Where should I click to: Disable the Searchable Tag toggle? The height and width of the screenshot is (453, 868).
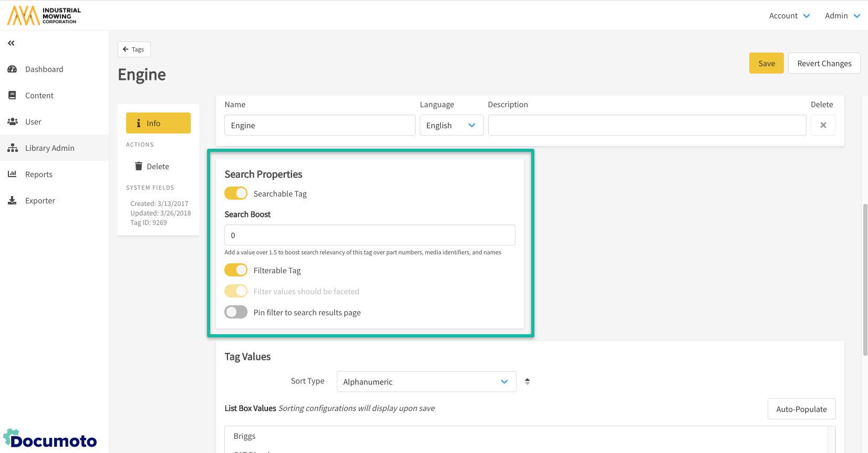pyautogui.click(x=236, y=193)
